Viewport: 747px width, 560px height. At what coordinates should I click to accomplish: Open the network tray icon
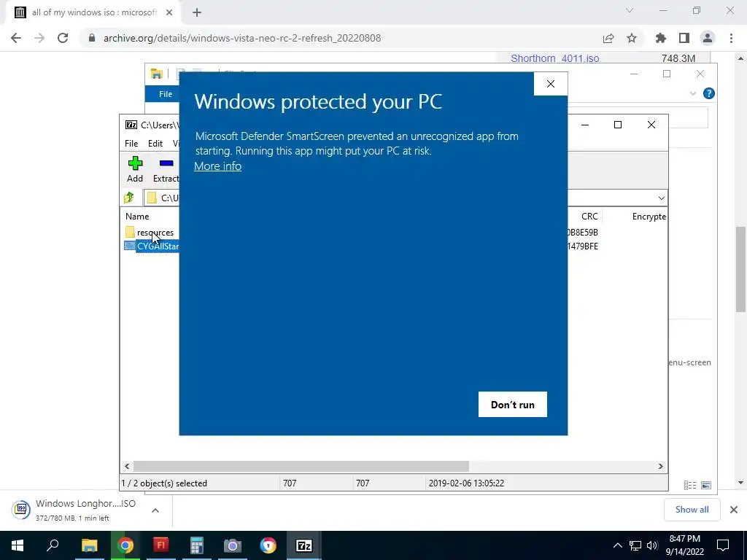point(635,545)
